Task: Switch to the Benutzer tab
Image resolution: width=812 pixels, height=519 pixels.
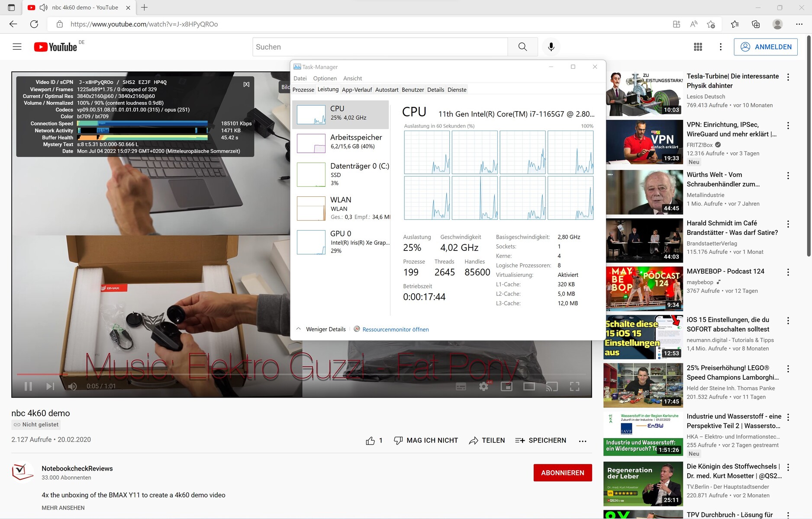Action: click(412, 90)
